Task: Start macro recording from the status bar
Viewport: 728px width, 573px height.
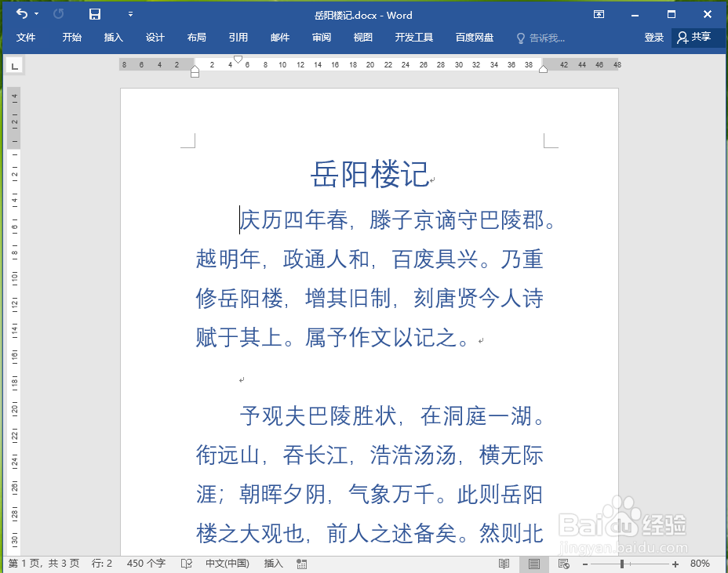Action: coord(301,563)
